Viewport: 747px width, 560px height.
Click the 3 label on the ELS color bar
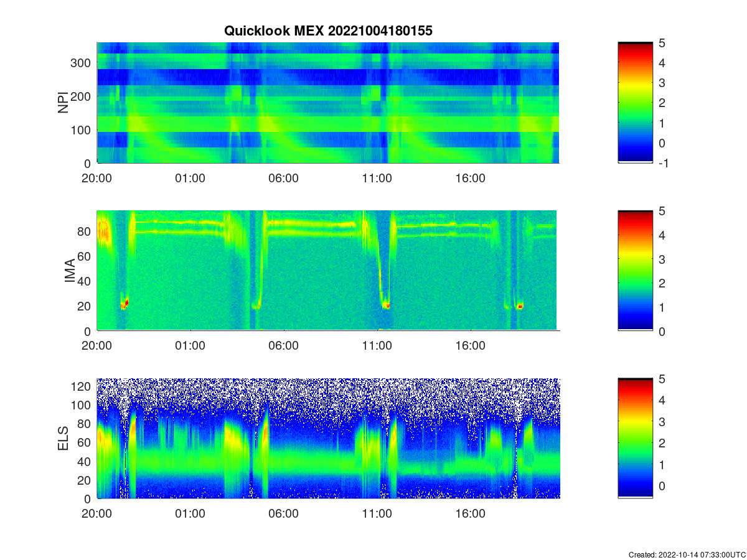(x=660, y=422)
